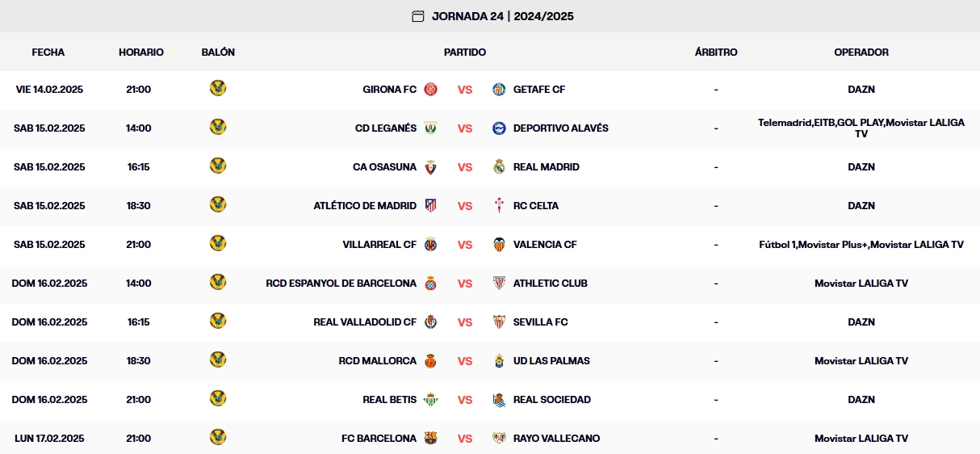The height and width of the screenshot is (454, 980).
Task: Click the Jornada 24 | 2024/2025 heading
Action: (502, 16)
